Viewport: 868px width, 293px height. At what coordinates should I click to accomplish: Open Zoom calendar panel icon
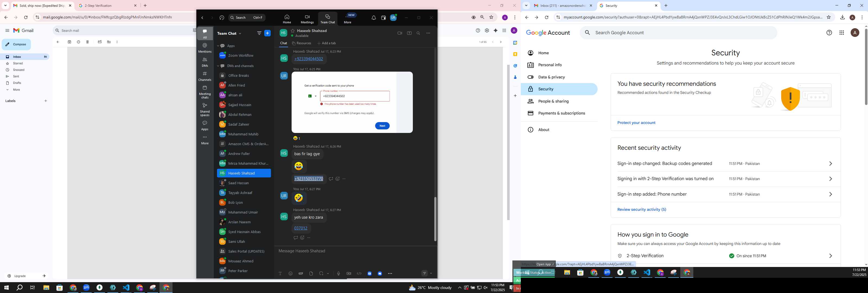(x=384, y=18)
